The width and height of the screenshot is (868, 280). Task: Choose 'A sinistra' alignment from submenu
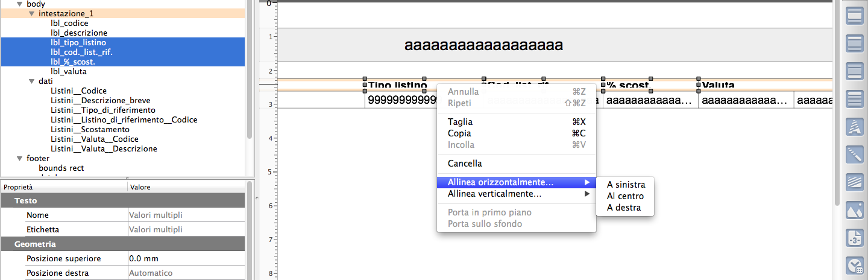(626, 185)
